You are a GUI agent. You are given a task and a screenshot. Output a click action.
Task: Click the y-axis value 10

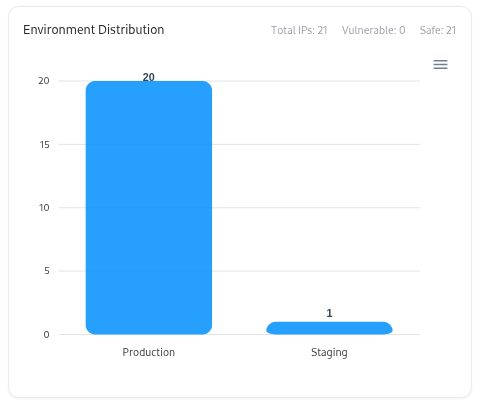(44, 208)
